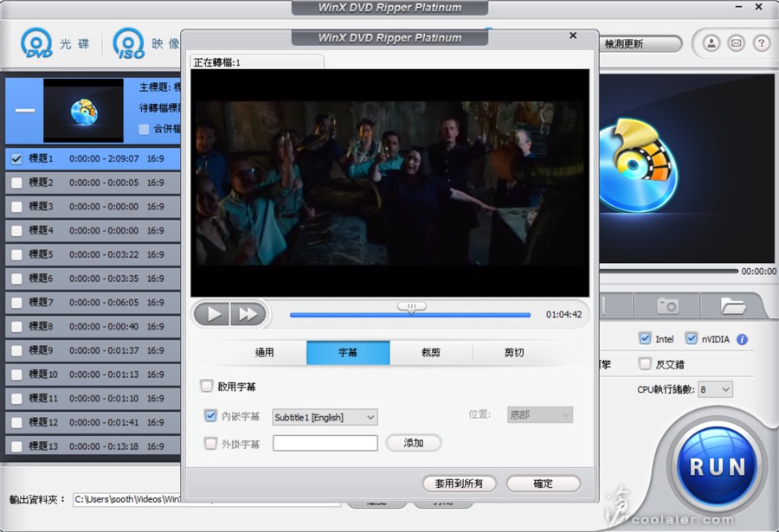Click the main title thumbnail

tap(83, 110)
